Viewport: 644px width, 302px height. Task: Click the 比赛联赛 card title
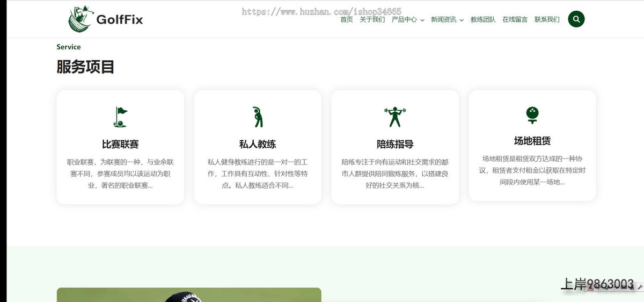coord(120,144)
